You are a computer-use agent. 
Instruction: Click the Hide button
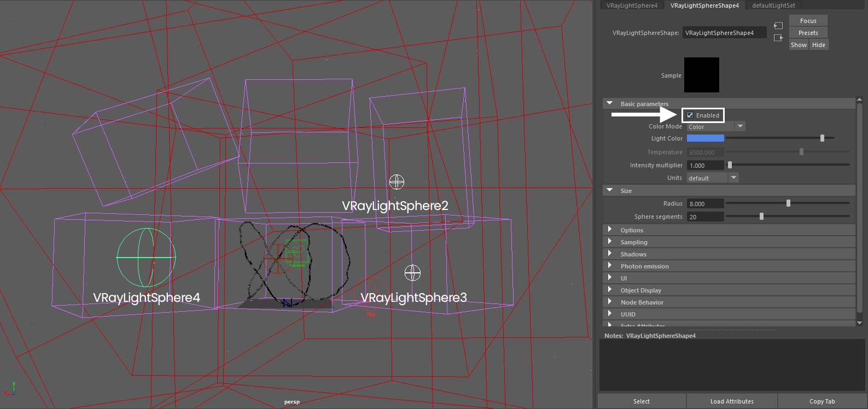click(x=819, y=45)
